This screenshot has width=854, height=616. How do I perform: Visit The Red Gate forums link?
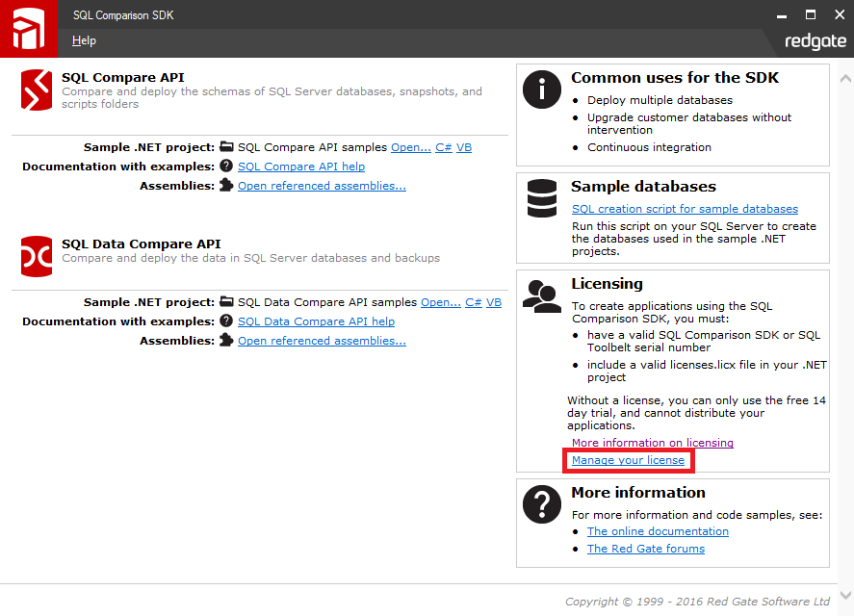click(645, 549)
